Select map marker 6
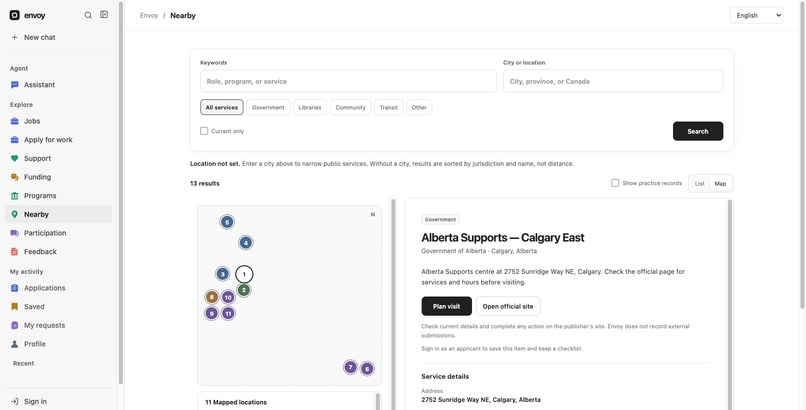Screen dimensions: 806x410 pos(367,368)
